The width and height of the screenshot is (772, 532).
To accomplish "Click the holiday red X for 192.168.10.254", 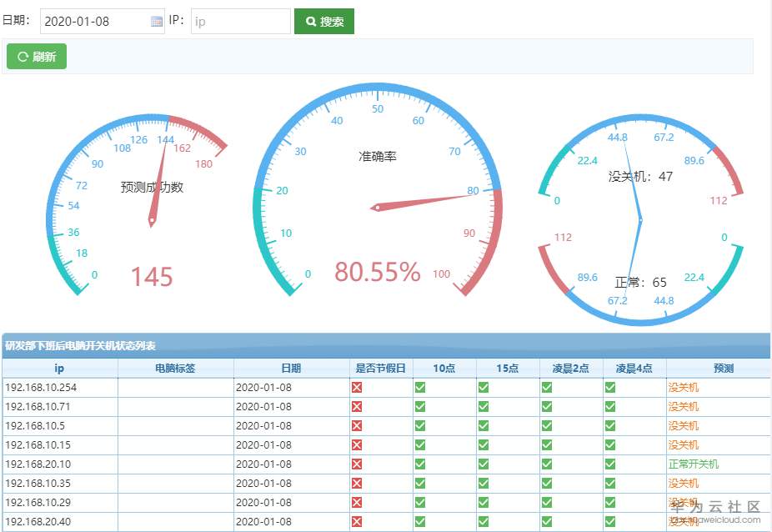I will pos(357,387).
